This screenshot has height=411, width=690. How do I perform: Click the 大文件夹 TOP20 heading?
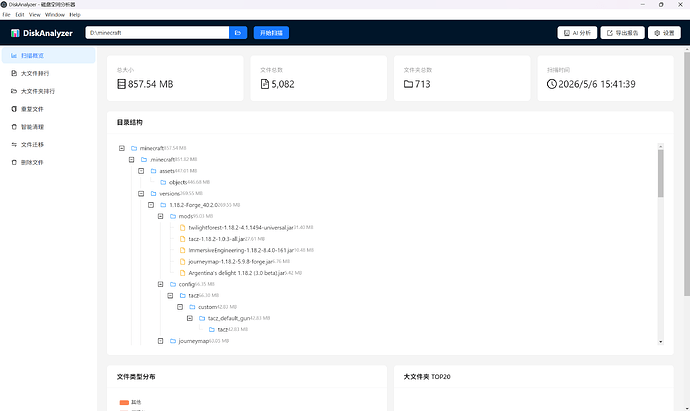(x=427, y=377)
